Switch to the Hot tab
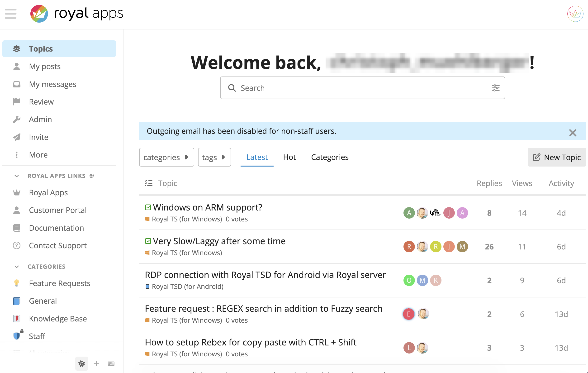The height and width of the screenshot is (373, 588). pos(289,157)
